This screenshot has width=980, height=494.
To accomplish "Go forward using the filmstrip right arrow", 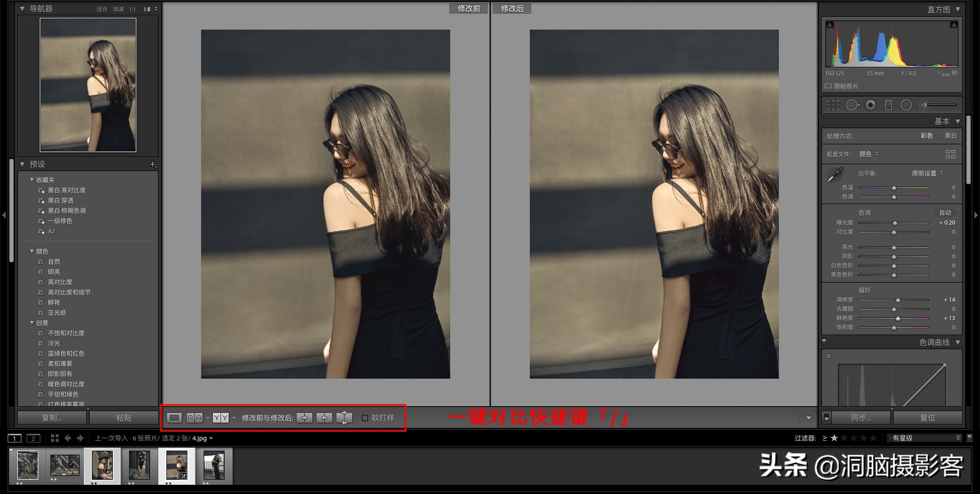I will [80, 438].
